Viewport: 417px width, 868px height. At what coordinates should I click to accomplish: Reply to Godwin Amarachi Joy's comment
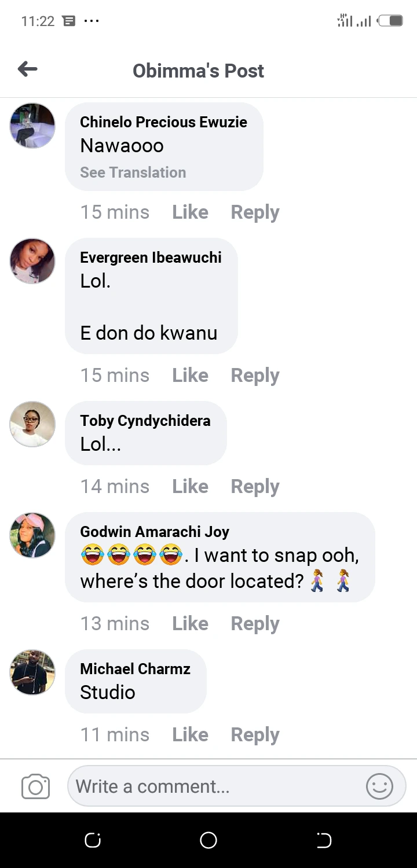(x=255, y=624)
